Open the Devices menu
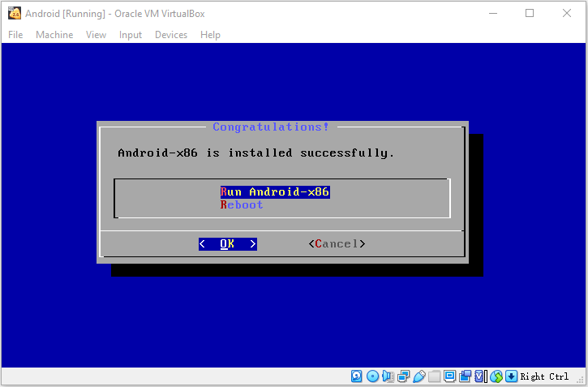This screenshot has width=588, height=387. click(x=171, y=35)
